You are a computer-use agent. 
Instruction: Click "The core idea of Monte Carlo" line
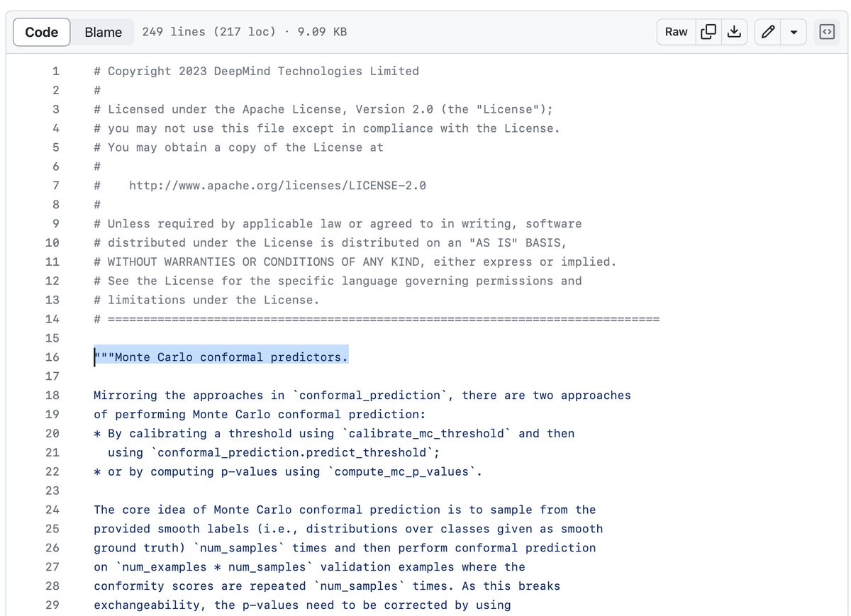pos(345,510)
